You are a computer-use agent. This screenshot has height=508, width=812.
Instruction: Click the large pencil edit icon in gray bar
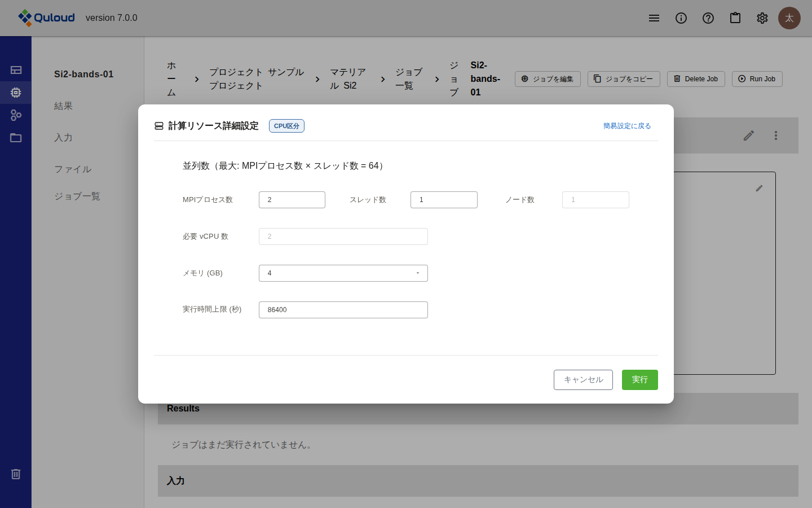(749, 135)
